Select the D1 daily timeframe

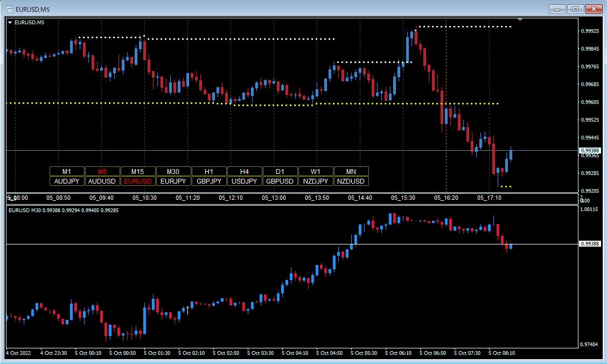(x=280, y=171)
